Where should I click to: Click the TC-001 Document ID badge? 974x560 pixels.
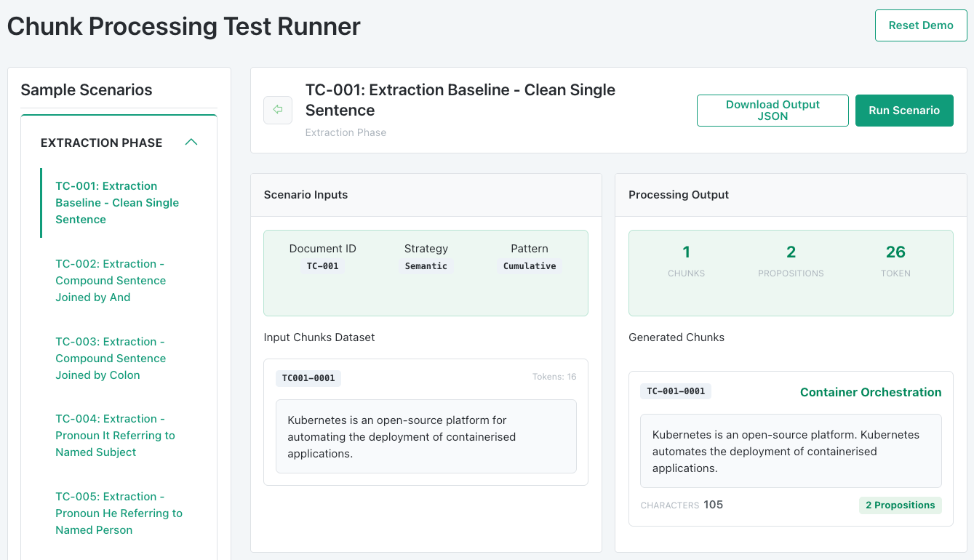point(323,266)
